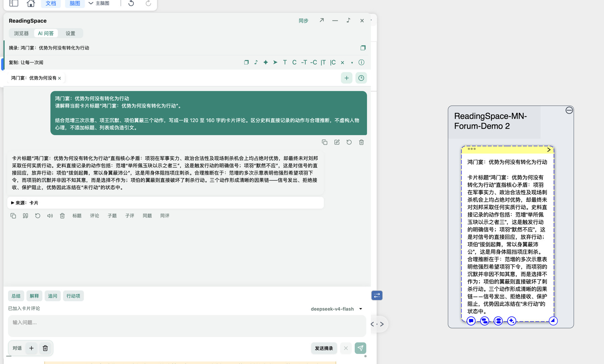Add a new conversation with the plus button
This screenshot has height=364, width=604.
347,78
